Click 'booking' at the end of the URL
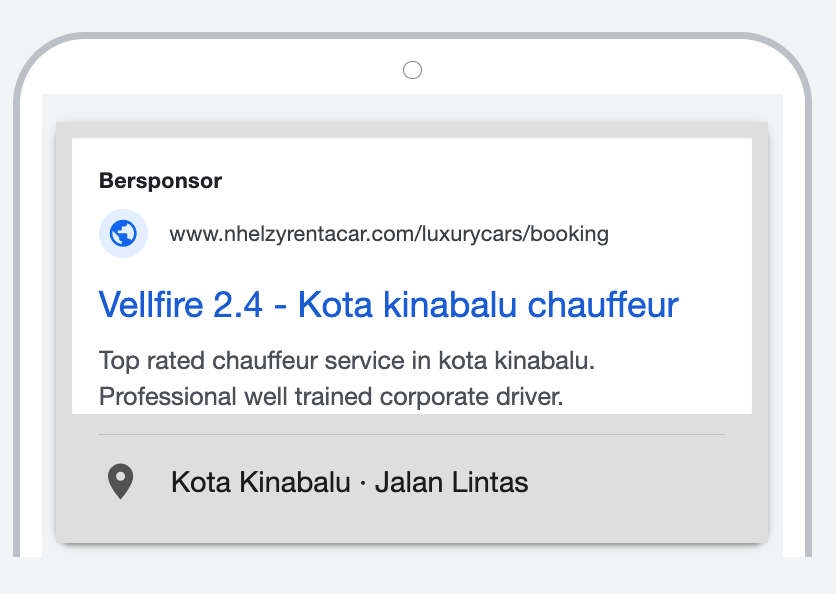The width and height of the screenshot is (836, 594). [569, 234]
